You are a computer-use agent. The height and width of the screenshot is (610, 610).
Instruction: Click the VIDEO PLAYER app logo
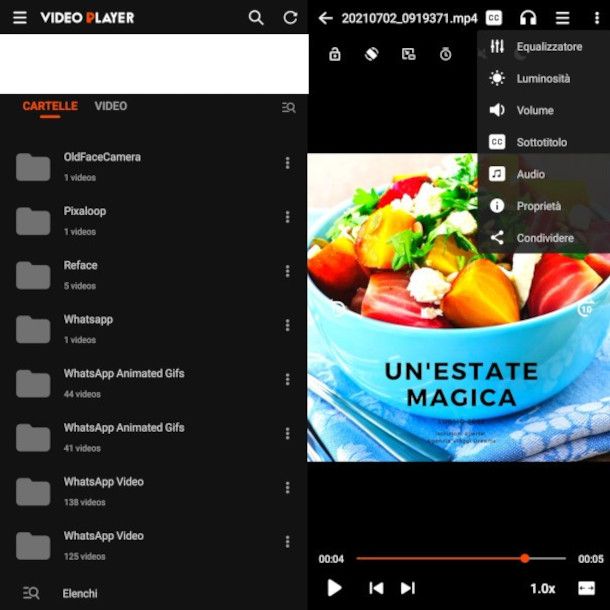point(87,18)
